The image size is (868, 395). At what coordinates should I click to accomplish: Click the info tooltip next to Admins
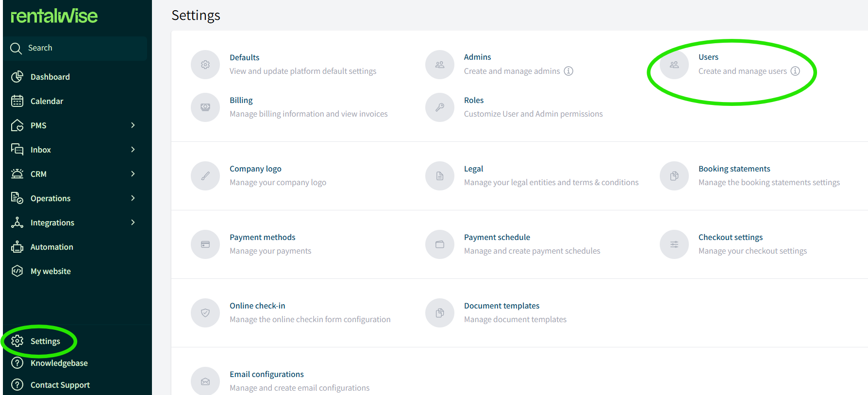pyautogui.click(x=568, y=71)
